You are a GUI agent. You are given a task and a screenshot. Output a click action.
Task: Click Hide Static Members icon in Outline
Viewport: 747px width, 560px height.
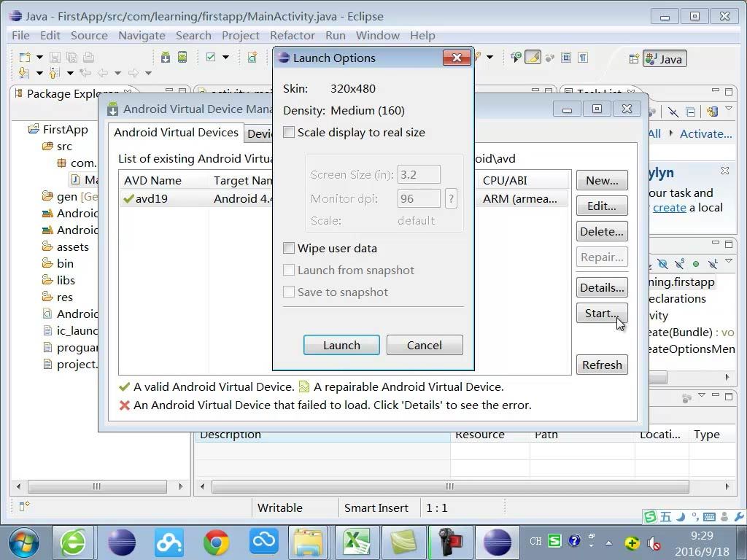pyautogui.click(x=679, y=264)
